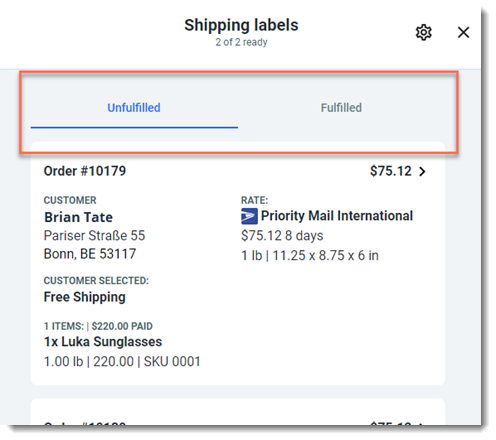Screen dimensions: 496x440
Task: Click the $75.12 order price
Action: 391,171
